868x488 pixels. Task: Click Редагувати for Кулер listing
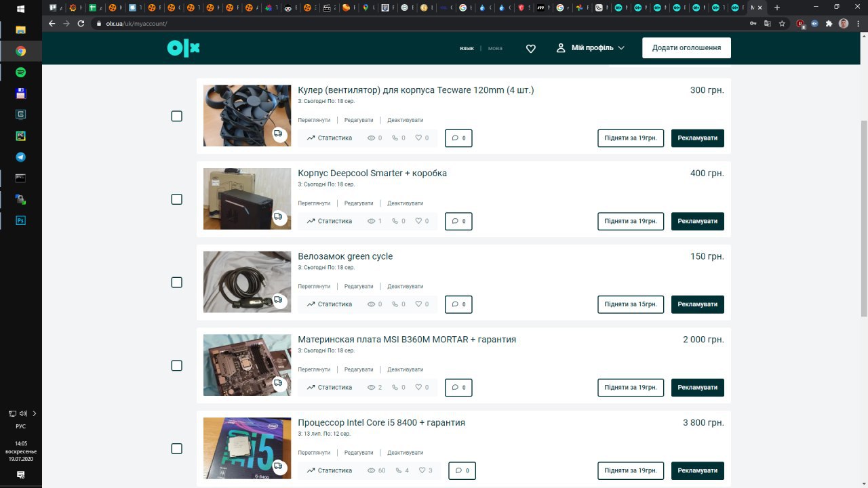click(359, 120)
